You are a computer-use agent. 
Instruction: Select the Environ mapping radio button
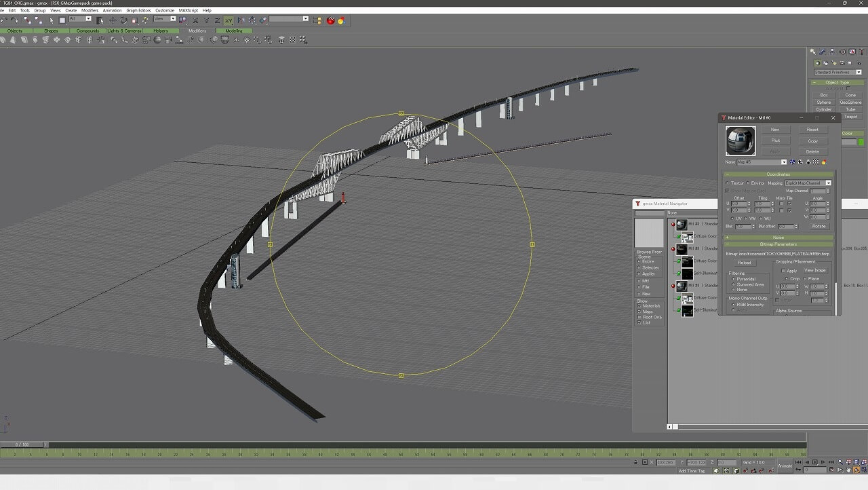point(747,183)
